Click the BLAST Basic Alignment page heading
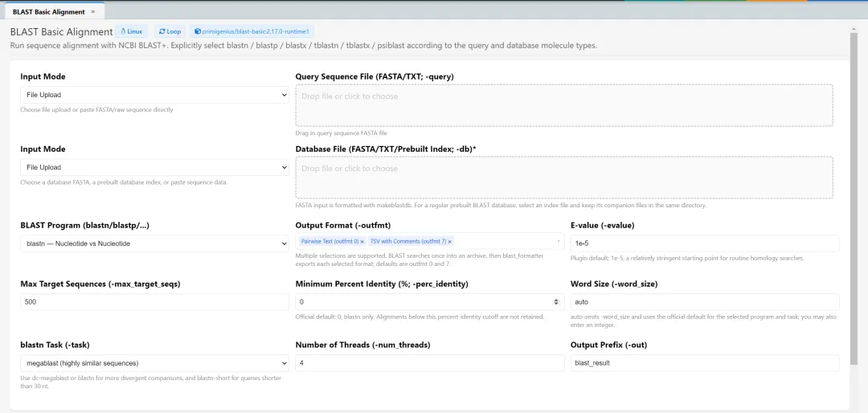The height and width of the screenshot is (413, 868). [x=61, y=32]
